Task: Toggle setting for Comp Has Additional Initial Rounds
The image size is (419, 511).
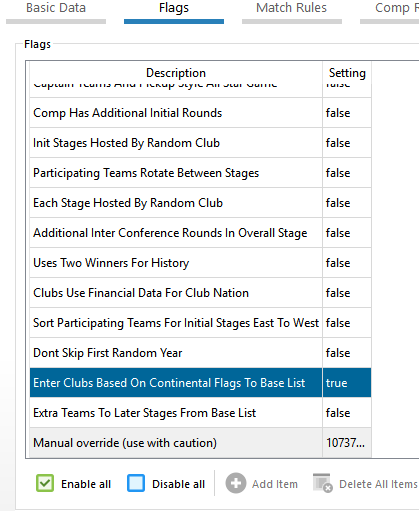Action: tap(347, 113)
